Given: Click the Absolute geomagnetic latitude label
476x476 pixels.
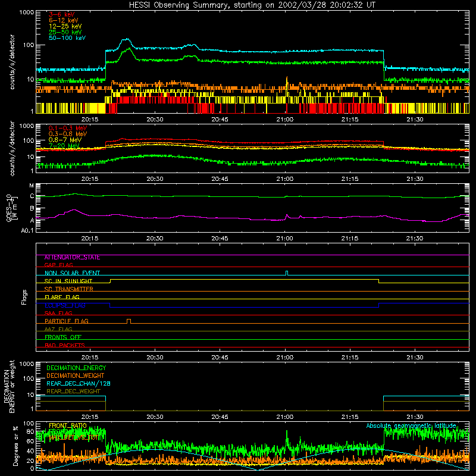Looking at the screenshot, I should [x=411, y=425].
